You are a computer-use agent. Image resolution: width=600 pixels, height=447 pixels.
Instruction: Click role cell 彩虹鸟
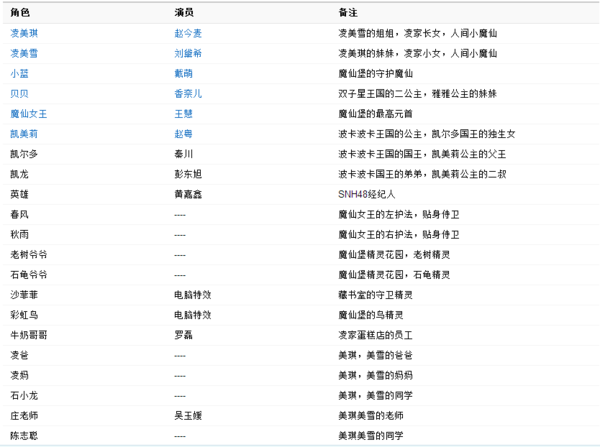pos(24,315)
